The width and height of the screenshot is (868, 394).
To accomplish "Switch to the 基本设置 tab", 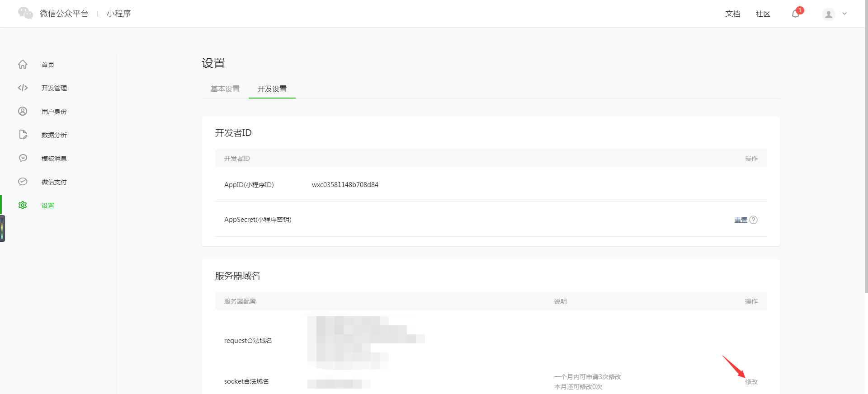I will (225, 89).
